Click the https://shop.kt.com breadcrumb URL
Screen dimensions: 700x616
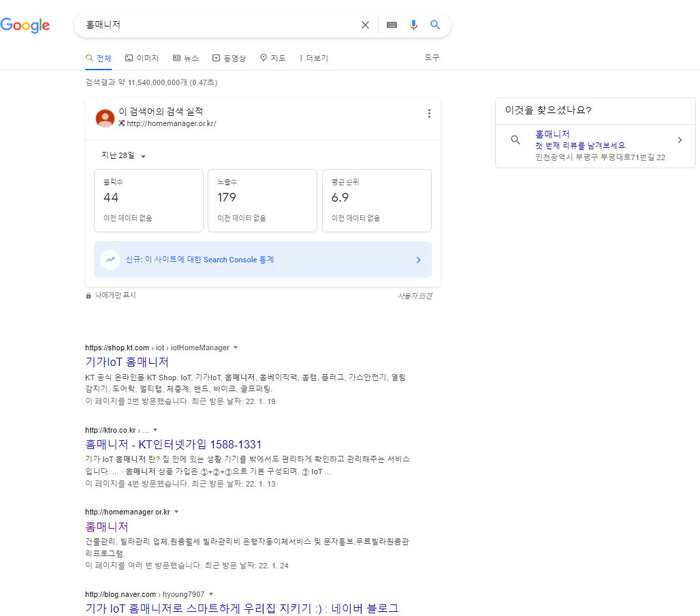[x=117, y=348]
